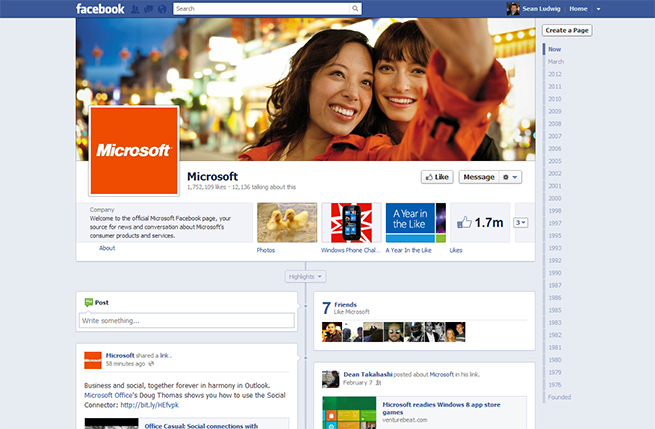655x429 pixels.
Task: Click the Windows 8 article thumbnail
Action: tap(349, 413)
